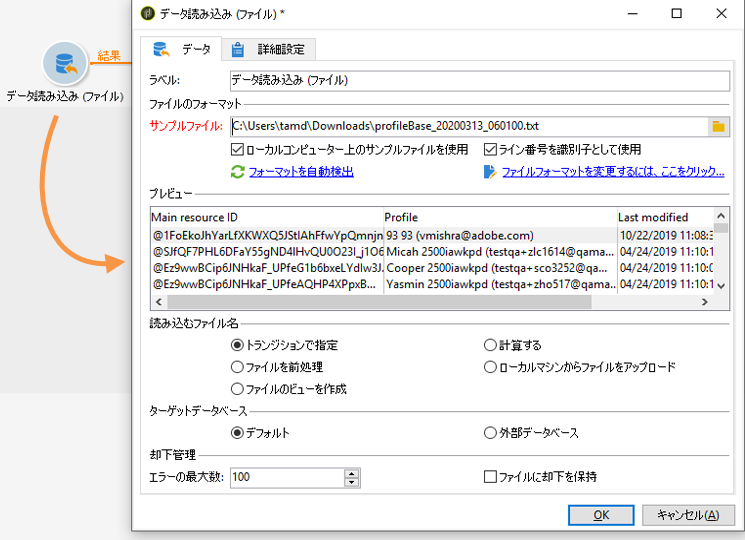Select 外部データベース radio button
The image size is (745, 540).
tap(490, 433)
